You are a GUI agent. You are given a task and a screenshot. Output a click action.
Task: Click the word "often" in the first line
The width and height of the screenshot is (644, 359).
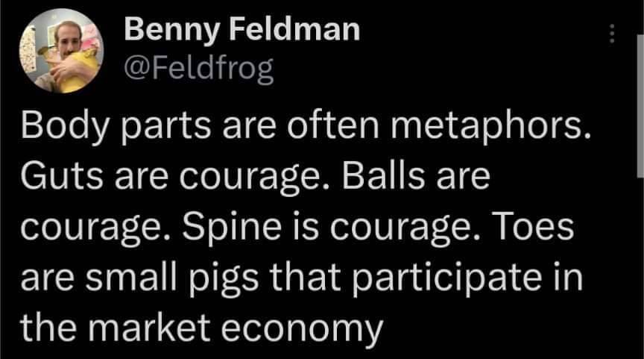click(x=332, y=125)
